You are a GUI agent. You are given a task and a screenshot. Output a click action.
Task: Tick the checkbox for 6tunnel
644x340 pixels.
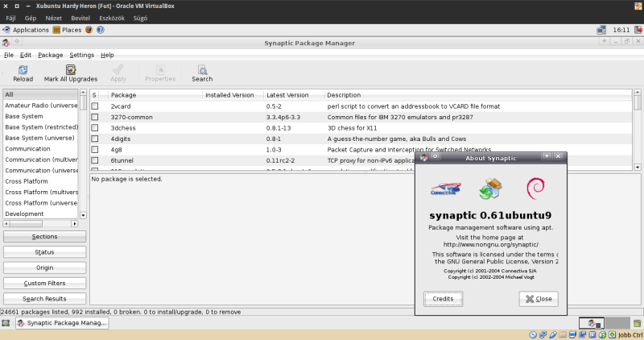click(95, 160)
